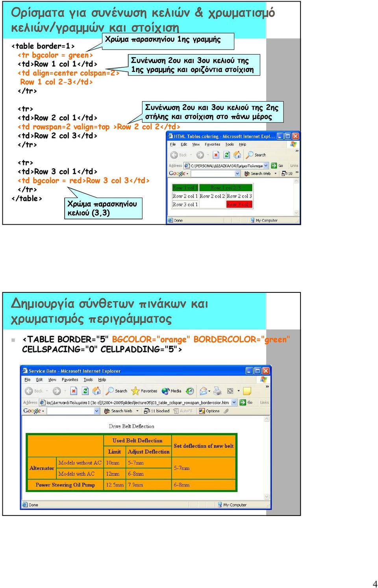This screenshot has height=588, width=378.
Task: Click 11 blocked in Service Data Google toolbar
Action: click(x=157, y=411)
